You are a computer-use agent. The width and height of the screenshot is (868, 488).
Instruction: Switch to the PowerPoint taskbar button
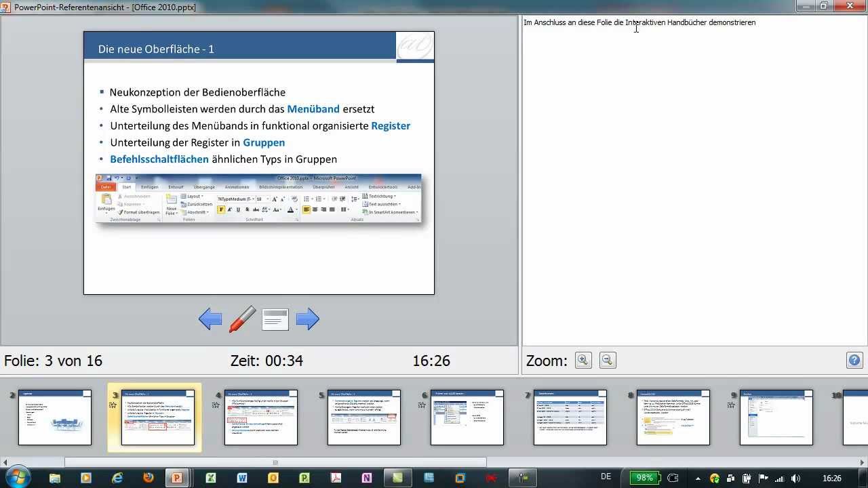177,478
